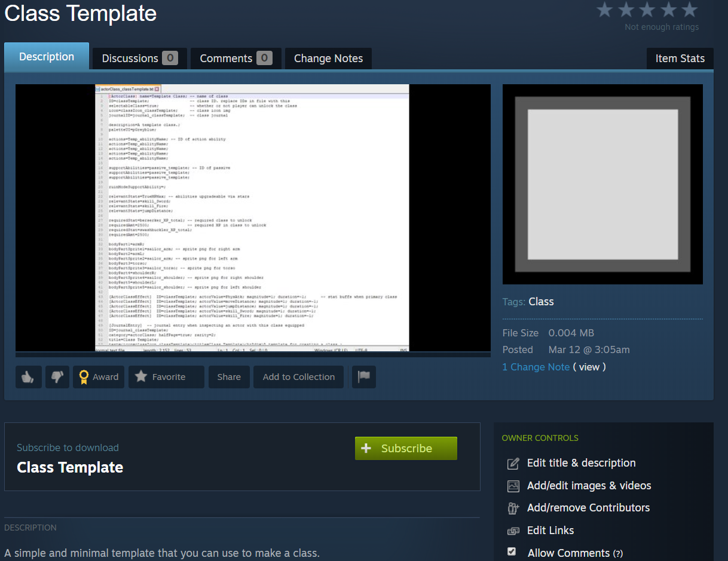
Task: Edit title & description
Action: point(581,463)
